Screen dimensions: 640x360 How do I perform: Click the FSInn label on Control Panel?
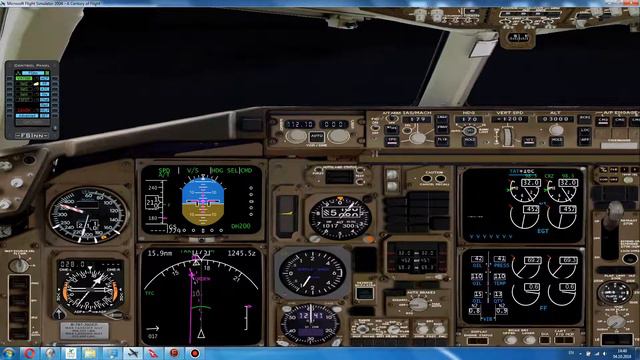click(32, 135)
